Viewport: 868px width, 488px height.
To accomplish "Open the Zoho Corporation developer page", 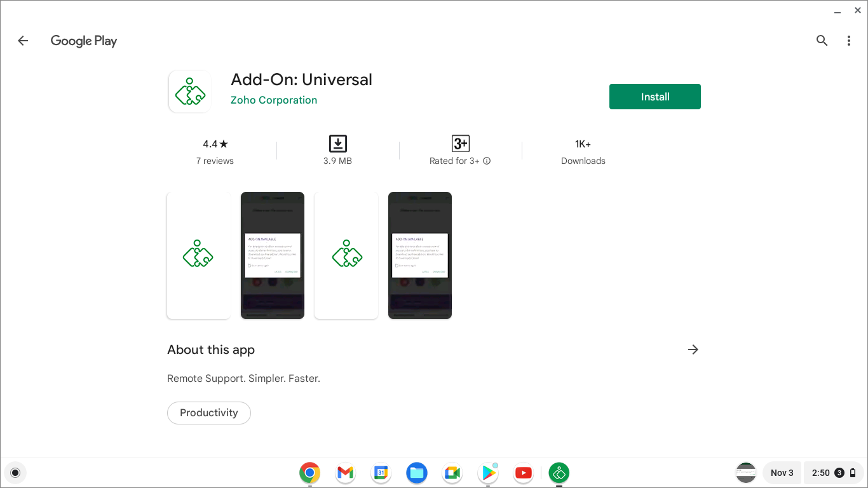I will coord(274,100).
